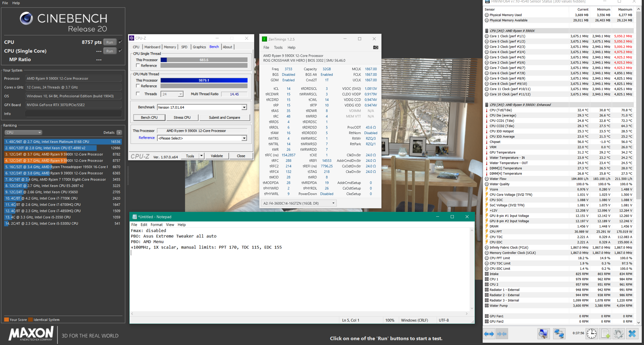
Task: Click the ZenTimings green Z title icon
Action: [264, 39]
